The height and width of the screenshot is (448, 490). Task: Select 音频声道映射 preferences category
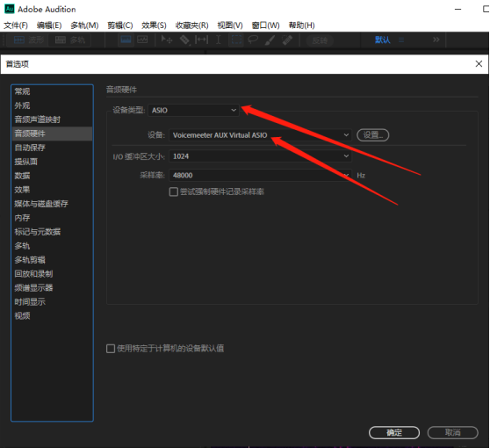pos(52,119)
